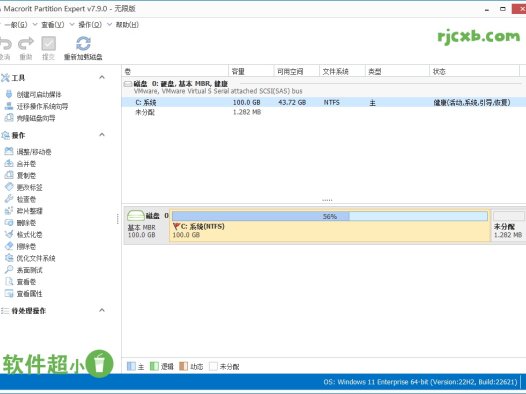Sort by the 状态 status column header
Viewport: 526px width, 394px height.
[475, 71]
